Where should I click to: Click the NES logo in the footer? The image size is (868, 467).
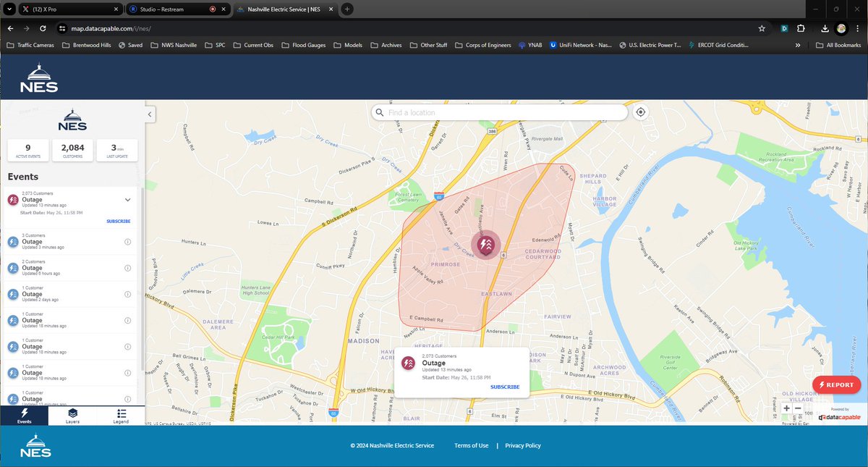click(x=35, y=445)
